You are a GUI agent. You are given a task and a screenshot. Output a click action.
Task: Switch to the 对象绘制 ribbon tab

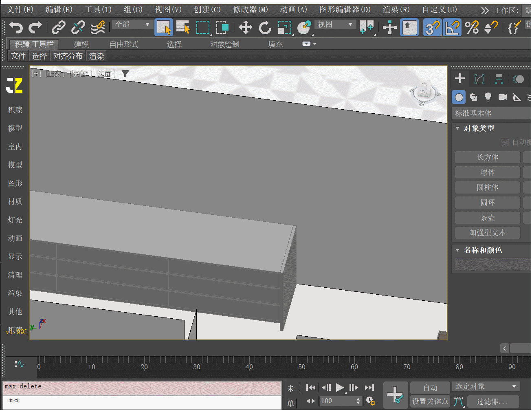[x=224, y=44]
